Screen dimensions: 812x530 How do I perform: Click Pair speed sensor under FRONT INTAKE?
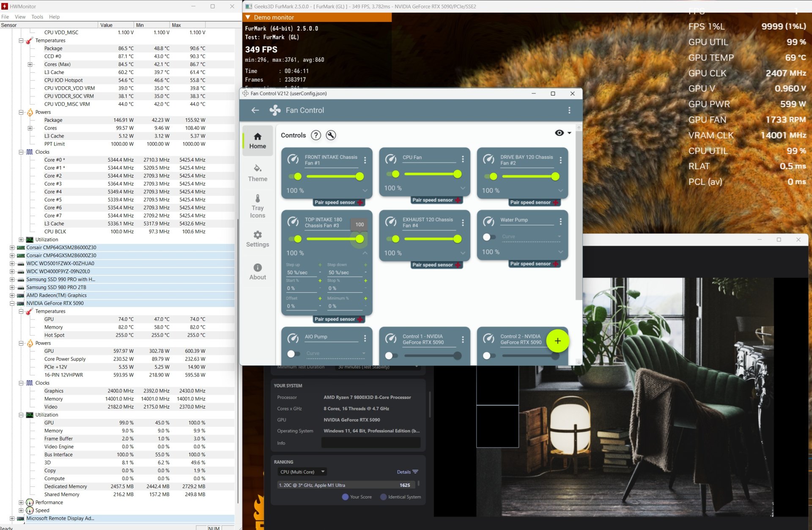[338, 202]
